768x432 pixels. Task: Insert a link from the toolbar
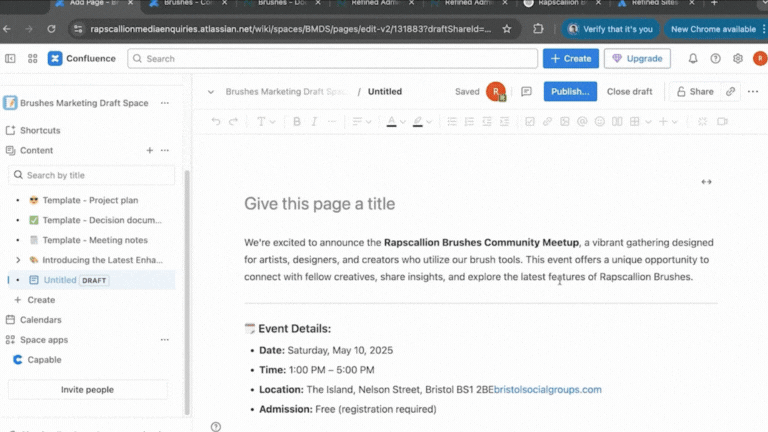point(547,121)
